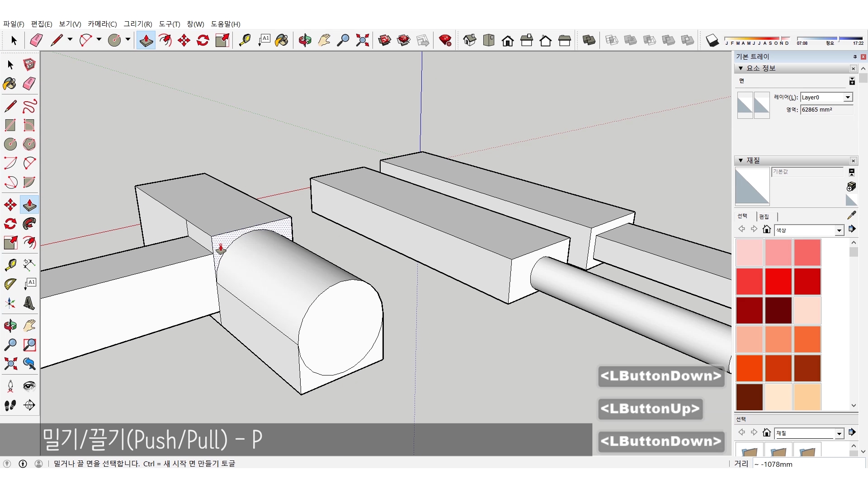Screen dimensions: 868x488
Task: Switch to Iso view house icon
Action: (x=470, y=41)
